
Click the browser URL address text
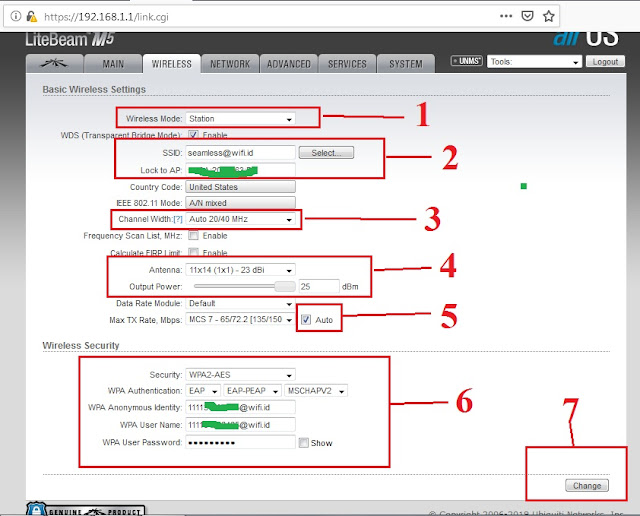click(106, 17)
